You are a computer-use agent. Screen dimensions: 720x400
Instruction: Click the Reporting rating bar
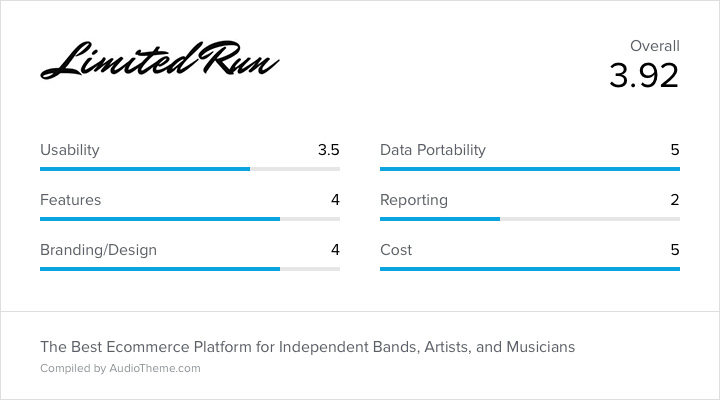530,219
